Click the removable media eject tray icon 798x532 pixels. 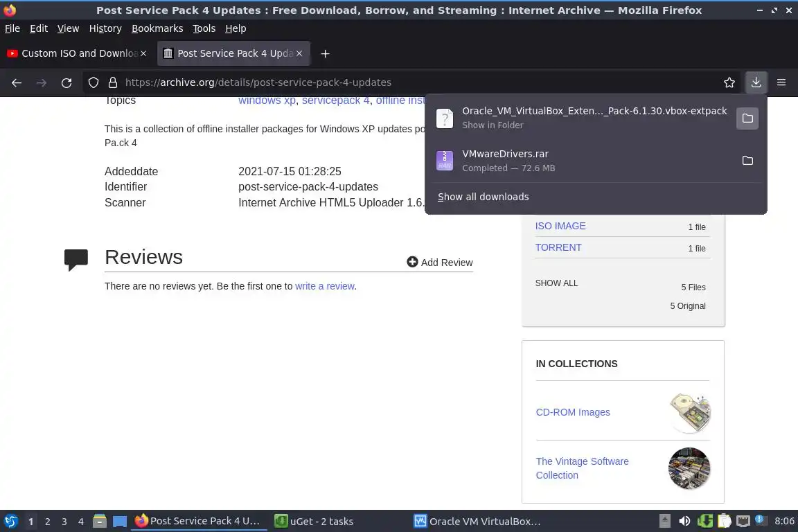(x=665, y=521)
